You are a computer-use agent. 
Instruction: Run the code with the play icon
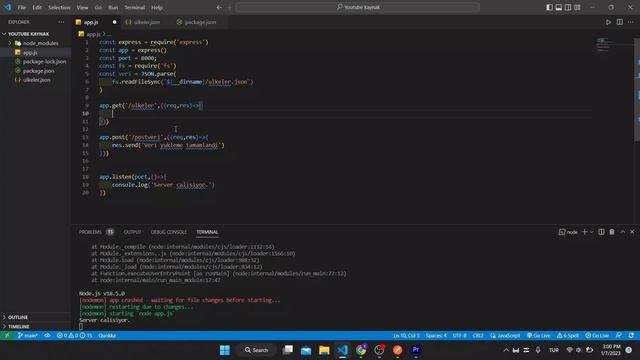click(x=608, y=22)
